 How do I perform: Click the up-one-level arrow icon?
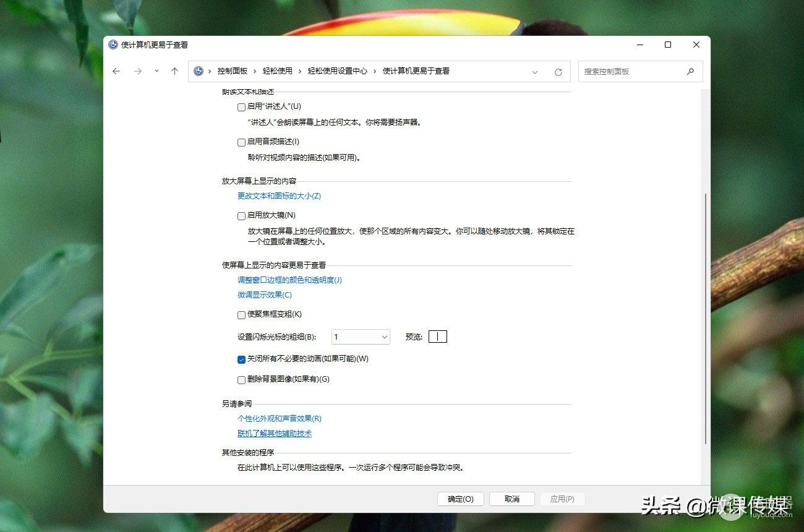point(174,72)
